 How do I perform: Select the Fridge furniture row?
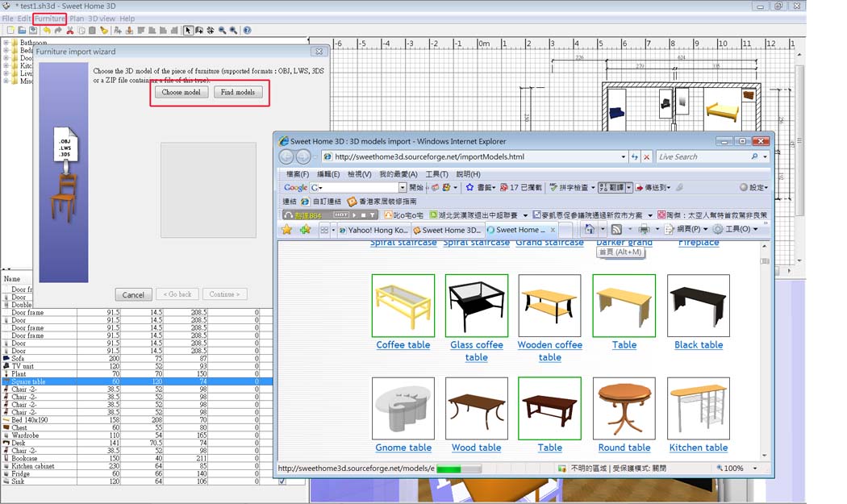tap(136, 473)
